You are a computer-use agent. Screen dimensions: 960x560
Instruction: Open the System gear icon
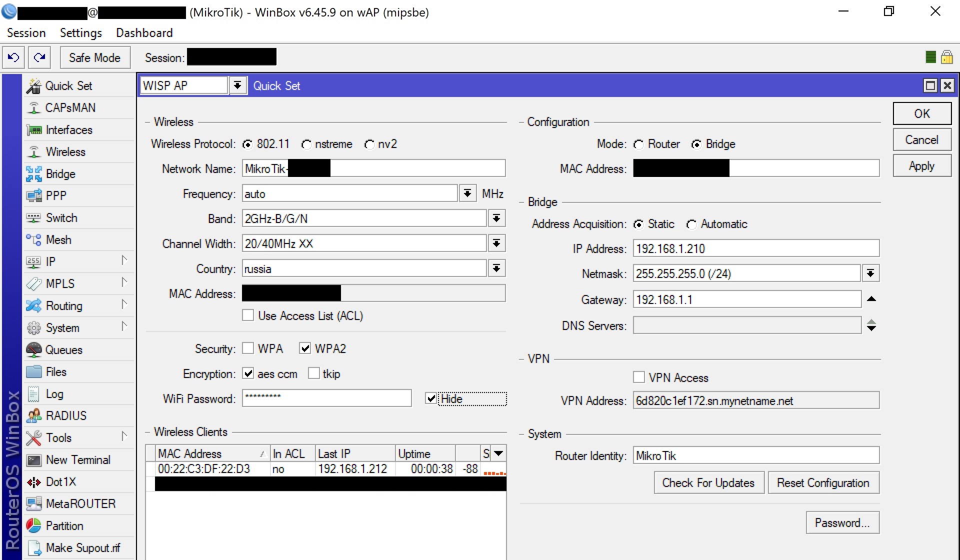(x=33, y=328)
